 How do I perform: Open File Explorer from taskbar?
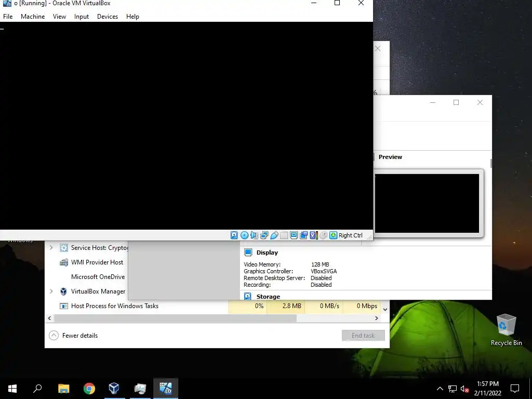pyautogui.click(x=63, y=389)
